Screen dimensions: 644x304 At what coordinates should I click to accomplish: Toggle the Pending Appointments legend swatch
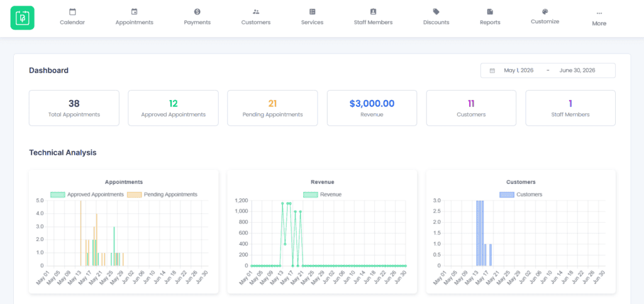(135, 194)
